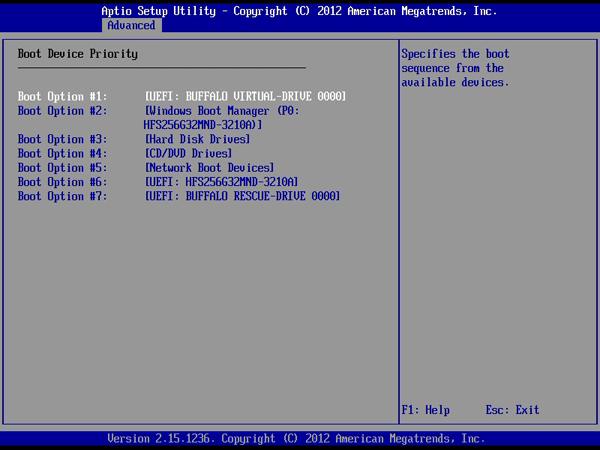This screenshot has height=450, width=600.
Task: Open the UEFI: BUFFALO RESCUE-DRIVE 0000 value
Action: click(x=242, y=196)
